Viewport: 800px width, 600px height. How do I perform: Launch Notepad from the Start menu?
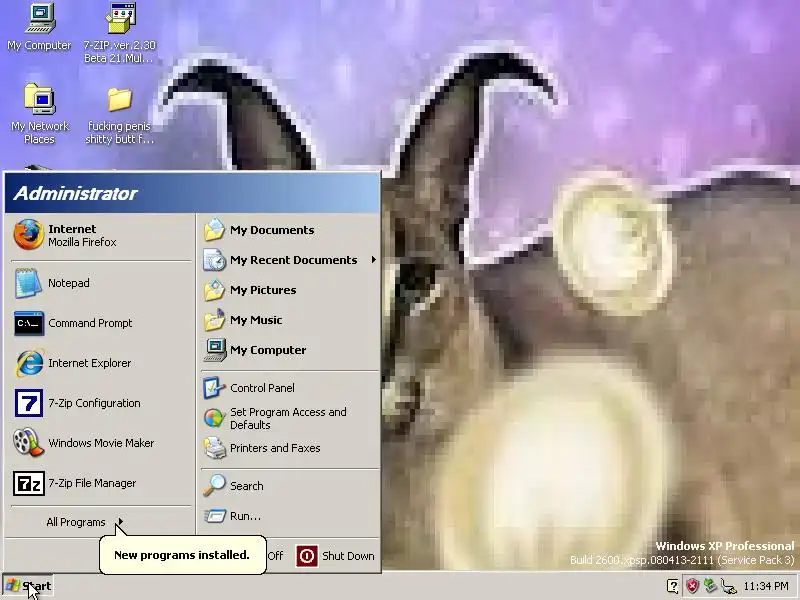click(100, 283)
